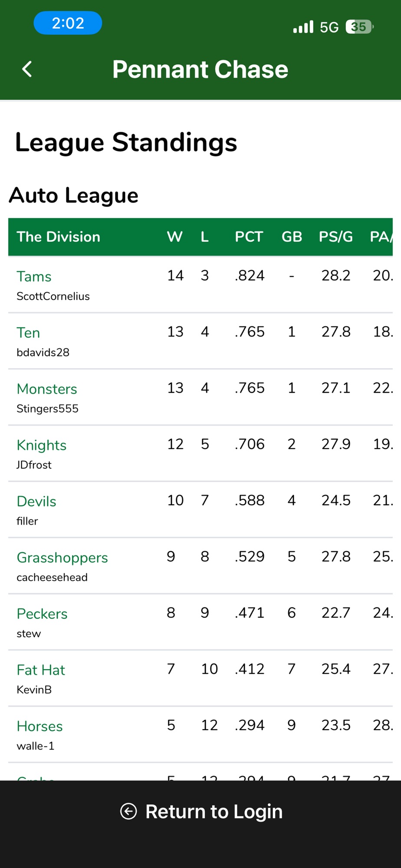The height and width of the screenshot is (868, 401).
Task: Open the Tams team page
Action: point(34,276)
